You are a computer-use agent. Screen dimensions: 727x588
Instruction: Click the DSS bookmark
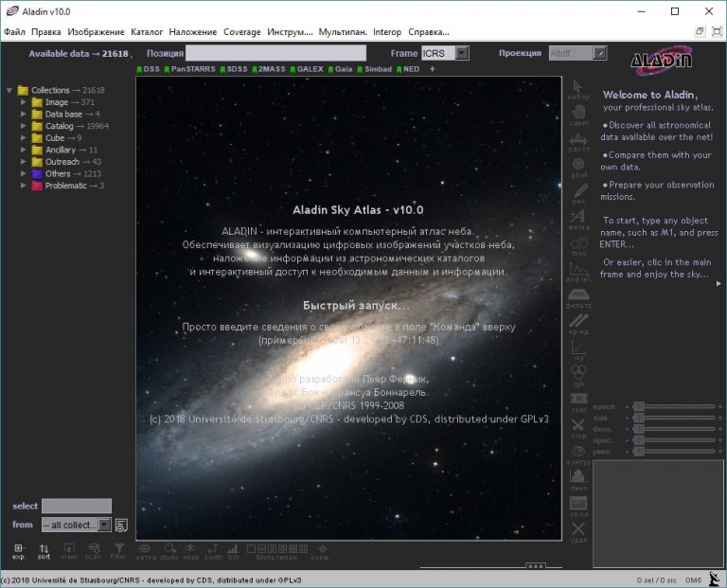148,69
